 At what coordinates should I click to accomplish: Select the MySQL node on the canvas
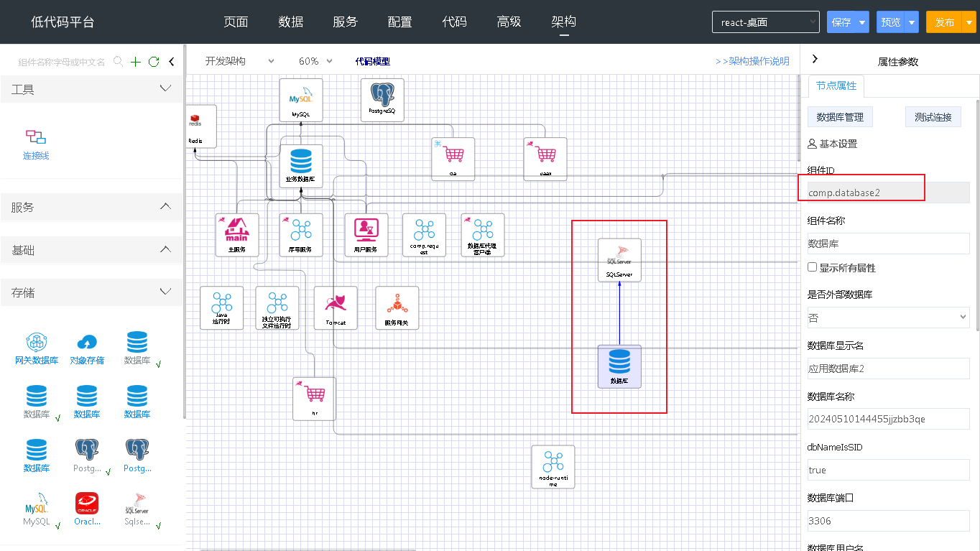(301, 100)
